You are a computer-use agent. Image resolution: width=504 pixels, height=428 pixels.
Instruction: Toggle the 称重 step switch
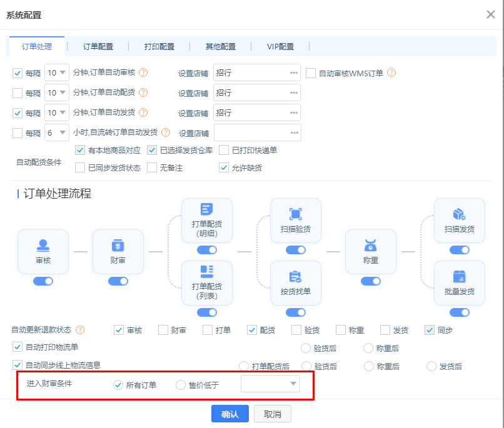[370, 281]
